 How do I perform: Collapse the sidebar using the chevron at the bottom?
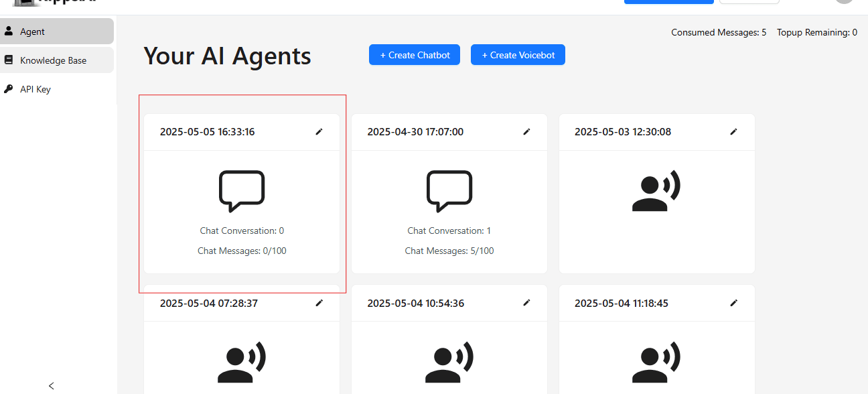[x=52, y=386]
